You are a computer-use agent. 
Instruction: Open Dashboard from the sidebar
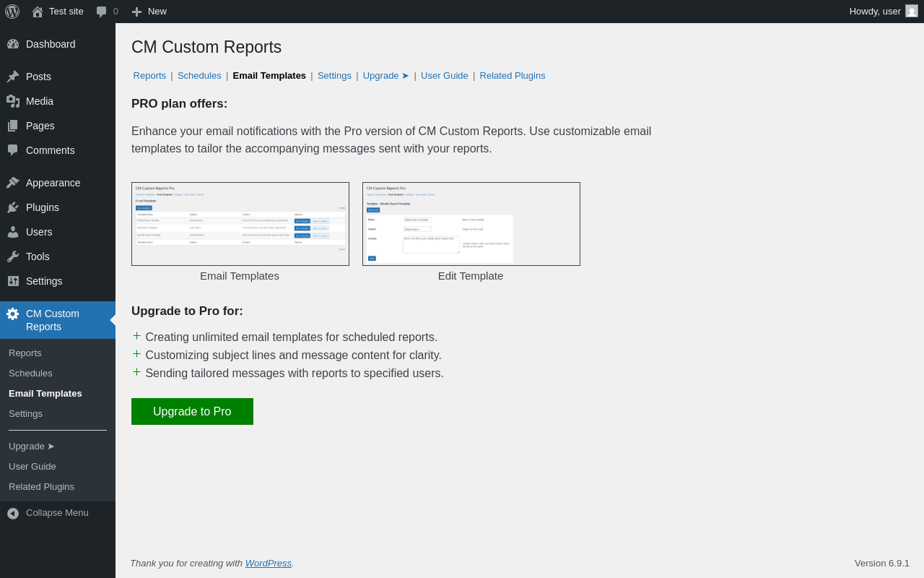pos(51,44)
